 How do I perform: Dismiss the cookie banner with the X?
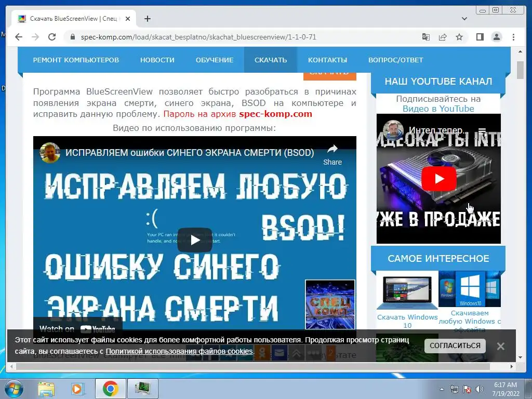click(x=500, y=346)
